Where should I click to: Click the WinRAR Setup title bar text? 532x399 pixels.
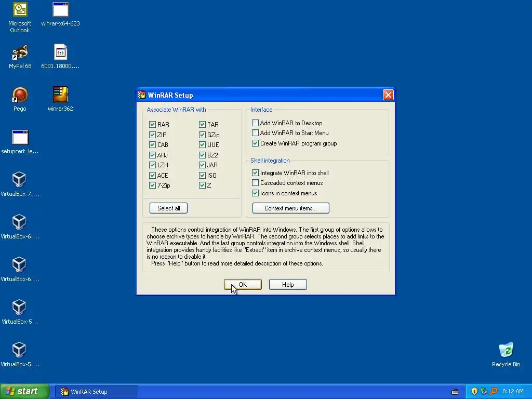170,96
